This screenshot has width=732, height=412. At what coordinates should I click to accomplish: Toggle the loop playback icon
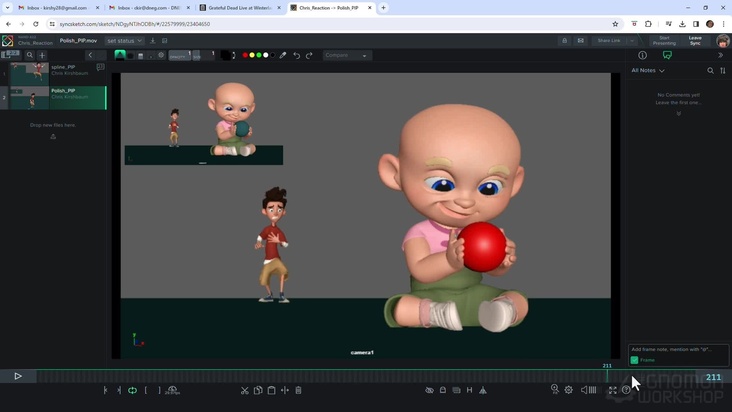point(132,390)
